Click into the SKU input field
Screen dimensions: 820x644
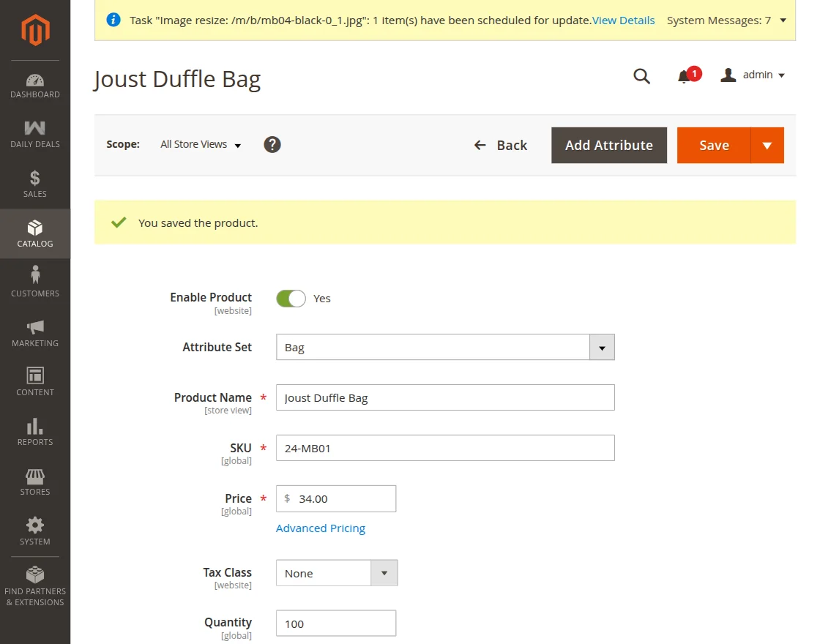445,449
